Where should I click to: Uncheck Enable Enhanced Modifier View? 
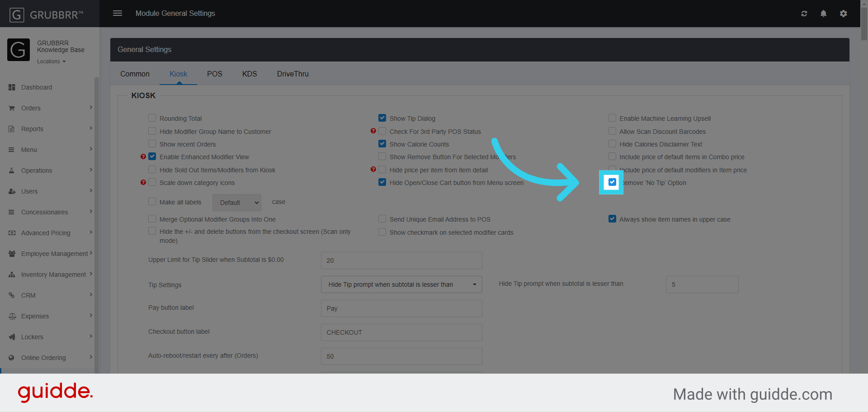point(152,156)
